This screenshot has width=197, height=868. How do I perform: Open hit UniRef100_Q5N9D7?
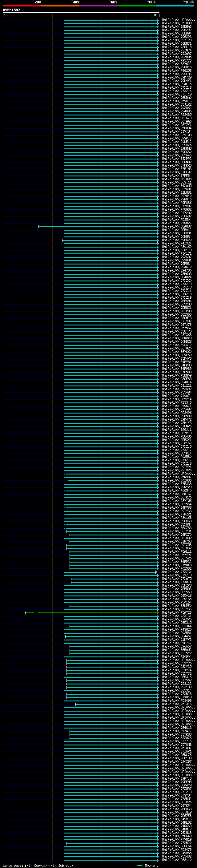(177, 477)
